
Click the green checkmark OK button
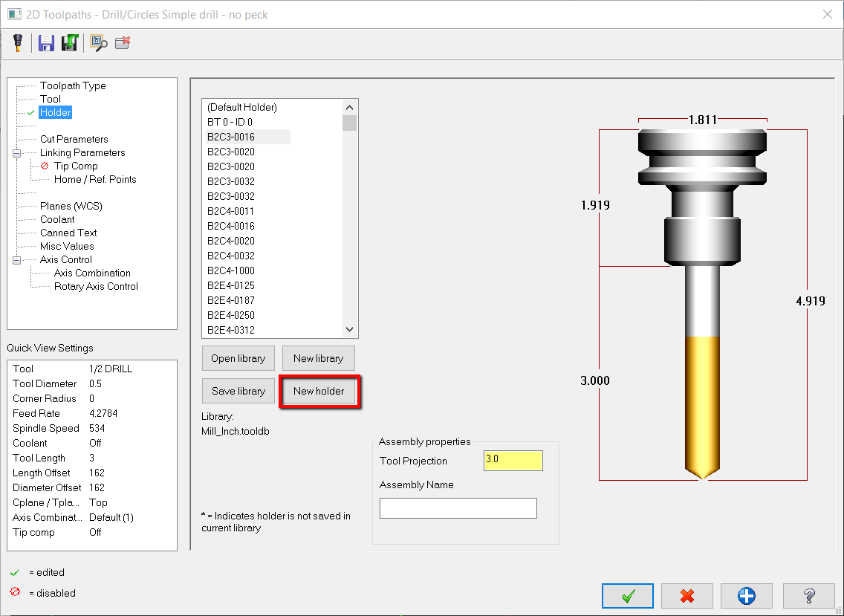[x=628, y=595]
